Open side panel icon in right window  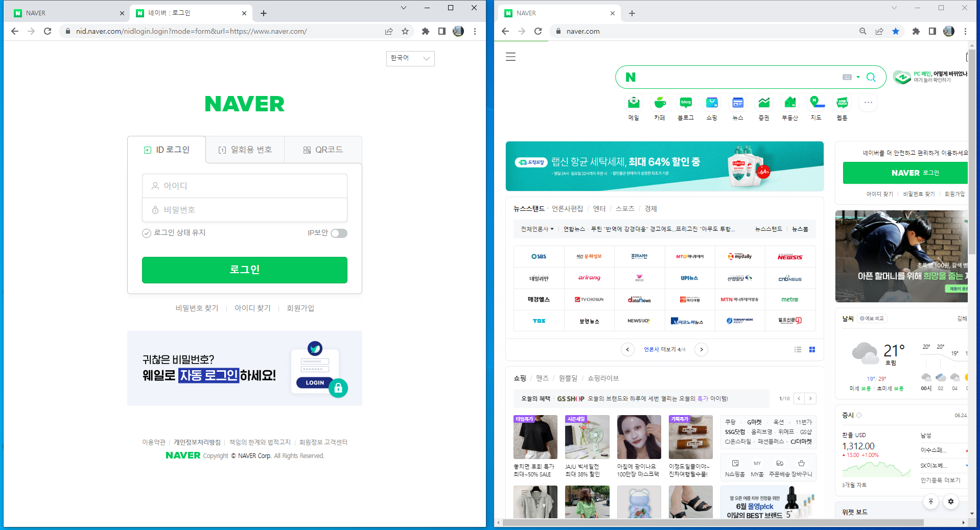coord(932,31)
